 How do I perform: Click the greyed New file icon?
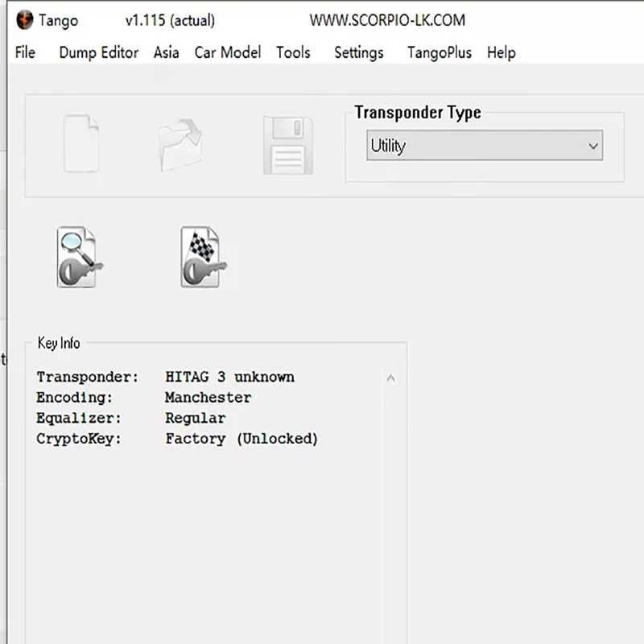81,143
